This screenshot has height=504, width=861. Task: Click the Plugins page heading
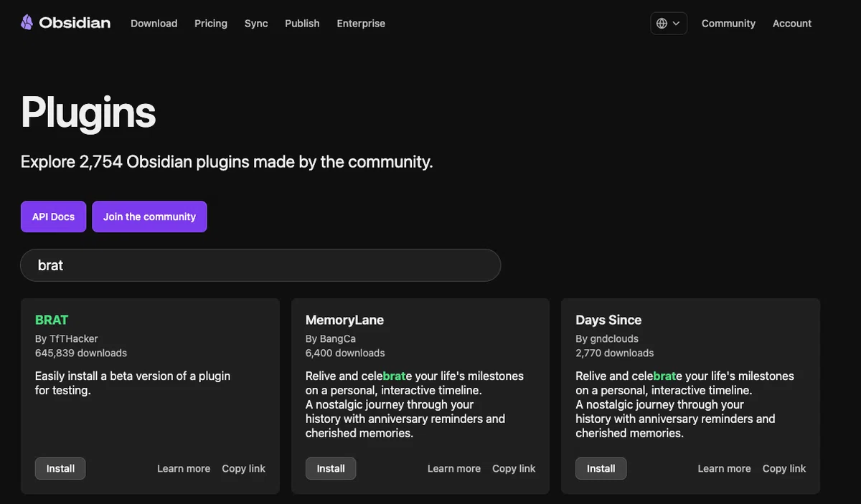(88, 113)
